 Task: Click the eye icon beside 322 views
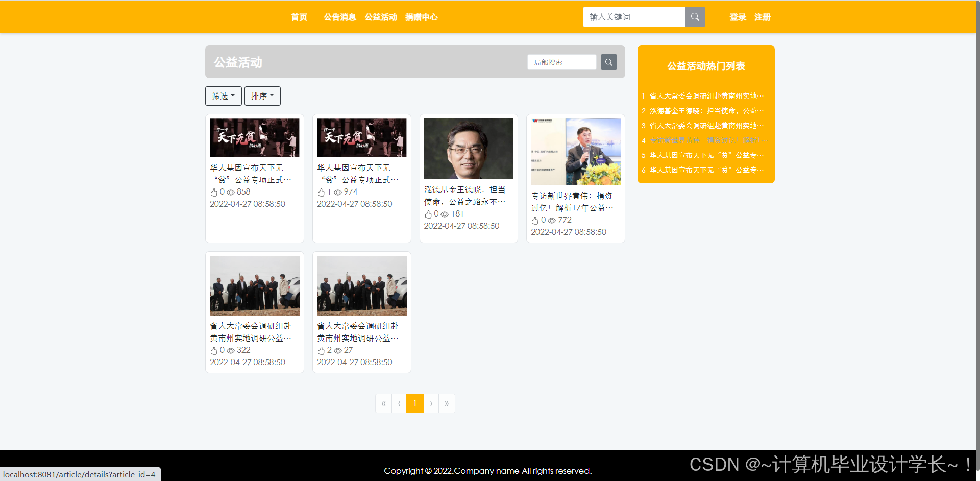pyautogui.click(x=231, y=351)
